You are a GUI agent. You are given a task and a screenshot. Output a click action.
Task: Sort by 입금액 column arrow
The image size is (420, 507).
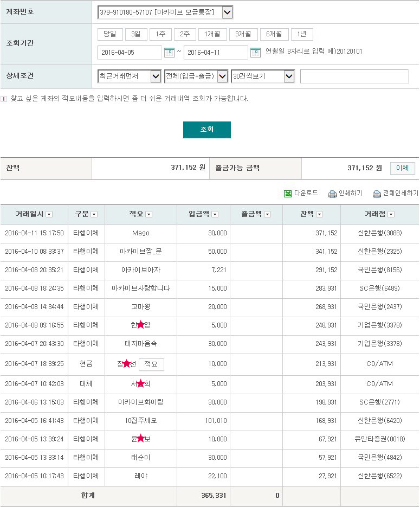click(x=215, y=214)
